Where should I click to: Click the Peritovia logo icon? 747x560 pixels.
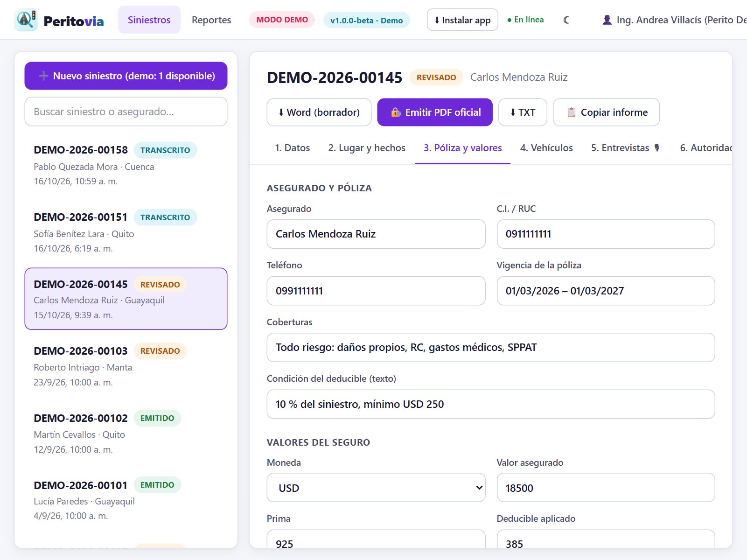(26, 20)
